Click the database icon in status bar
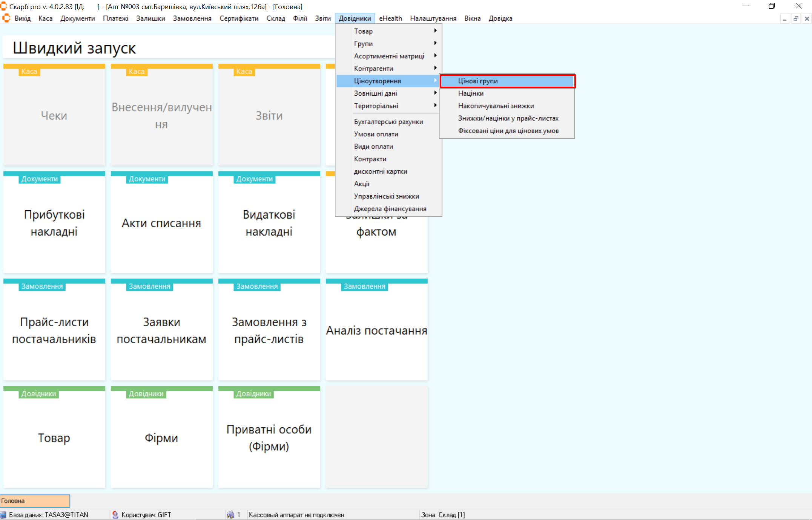 (3, 515)
